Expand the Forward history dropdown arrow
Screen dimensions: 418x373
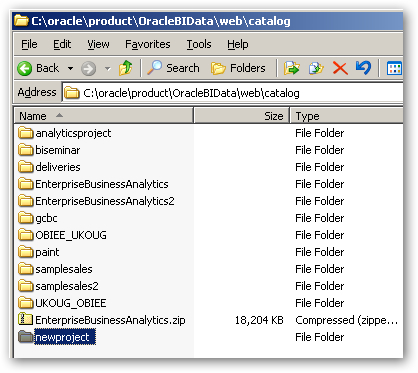pos(107,69)
